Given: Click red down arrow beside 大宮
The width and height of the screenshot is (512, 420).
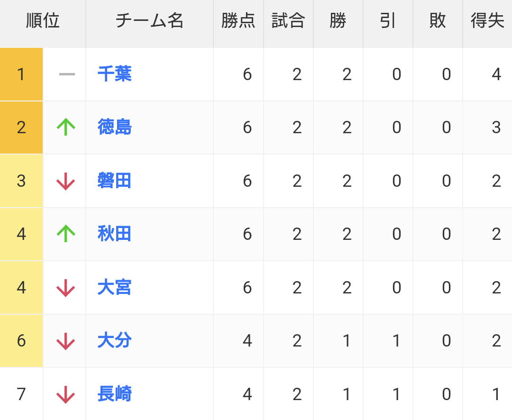Looking at the screenshot, I should 66,288.
